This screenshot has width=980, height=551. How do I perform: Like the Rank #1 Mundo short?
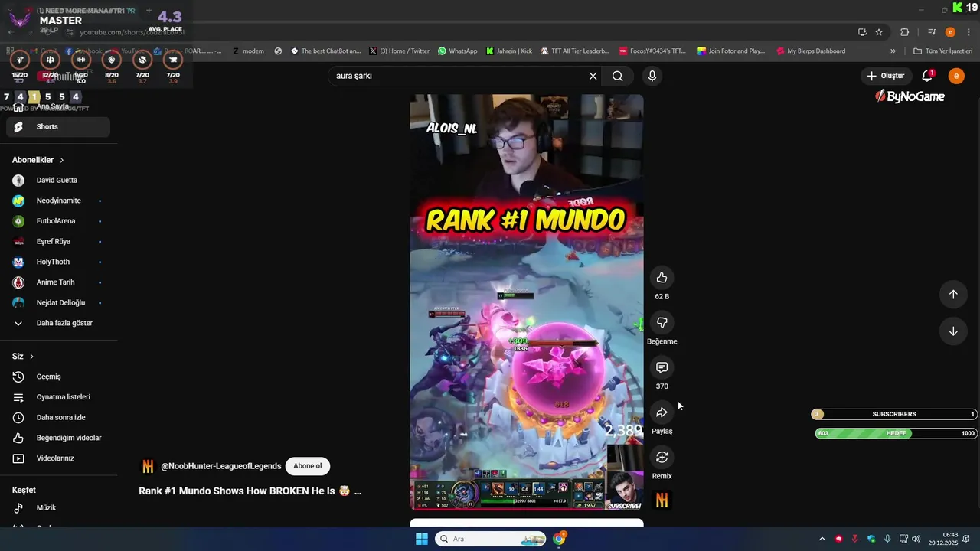661,278
